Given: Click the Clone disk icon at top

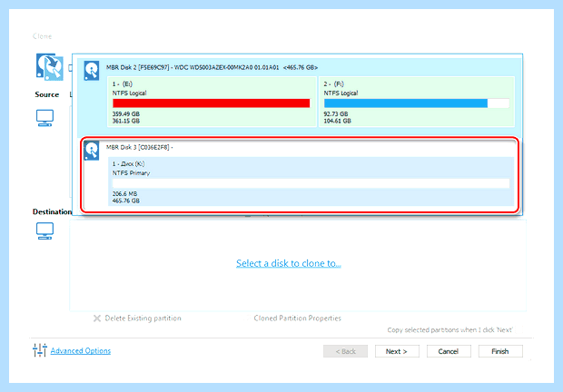Looking at the screenshot, I should click(x=50, y=67).
